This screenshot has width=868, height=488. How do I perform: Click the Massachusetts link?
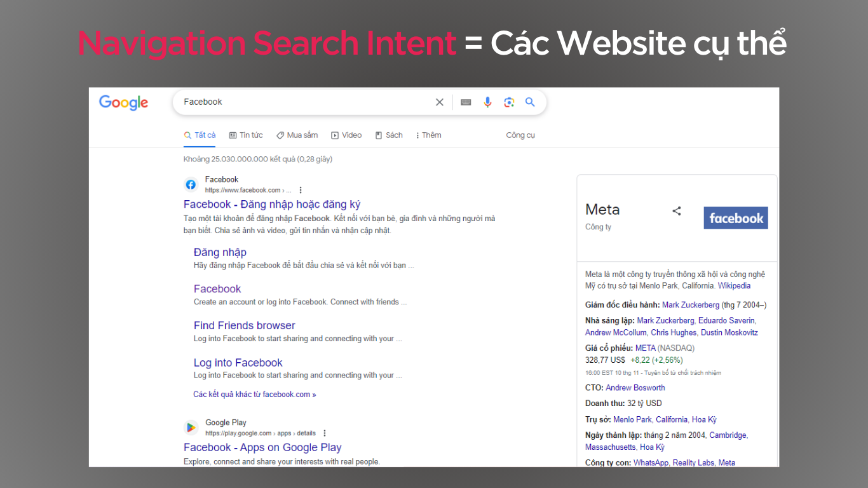pos(611,447)
